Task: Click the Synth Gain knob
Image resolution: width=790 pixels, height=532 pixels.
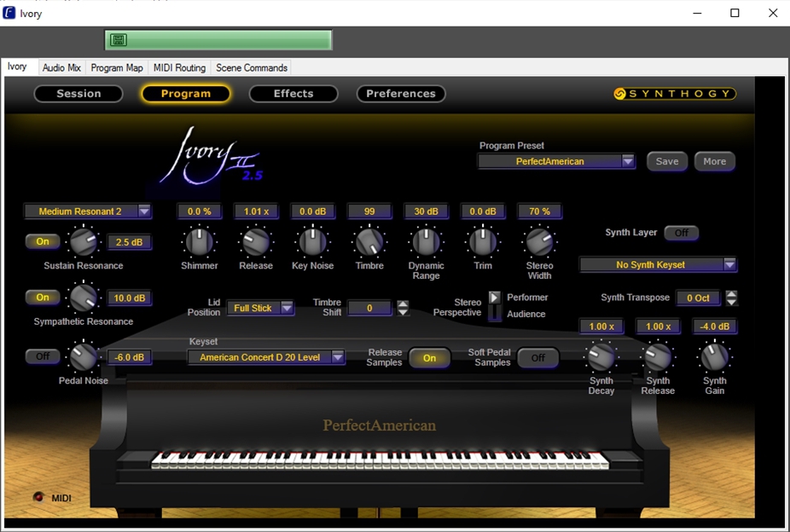Action: coord(714,356)
